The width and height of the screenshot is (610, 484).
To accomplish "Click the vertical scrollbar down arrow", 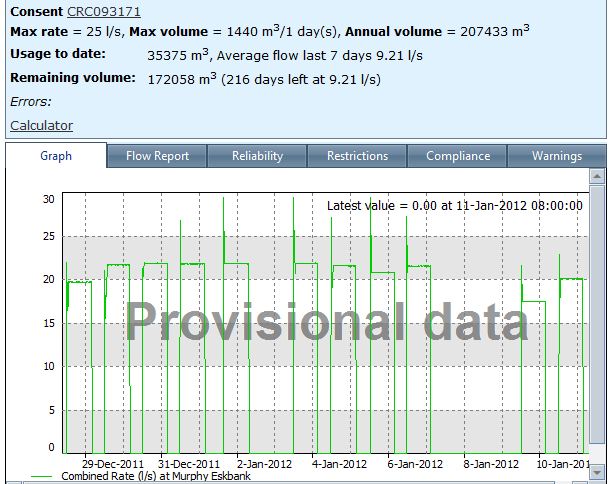I will (x=597, y=473).
